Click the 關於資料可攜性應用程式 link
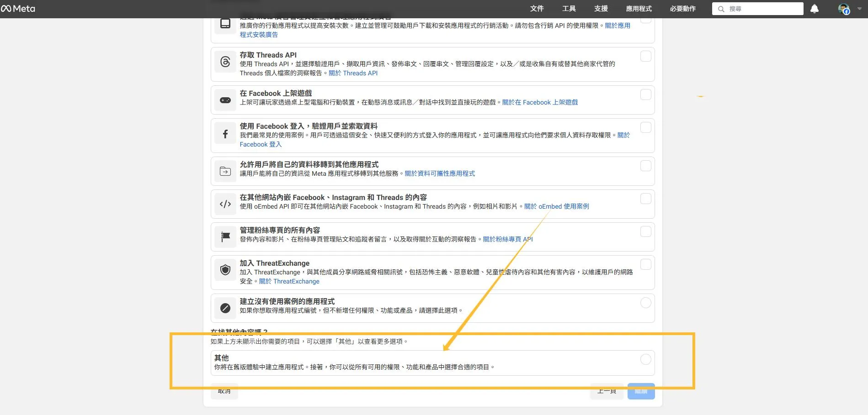 (440, 173)
